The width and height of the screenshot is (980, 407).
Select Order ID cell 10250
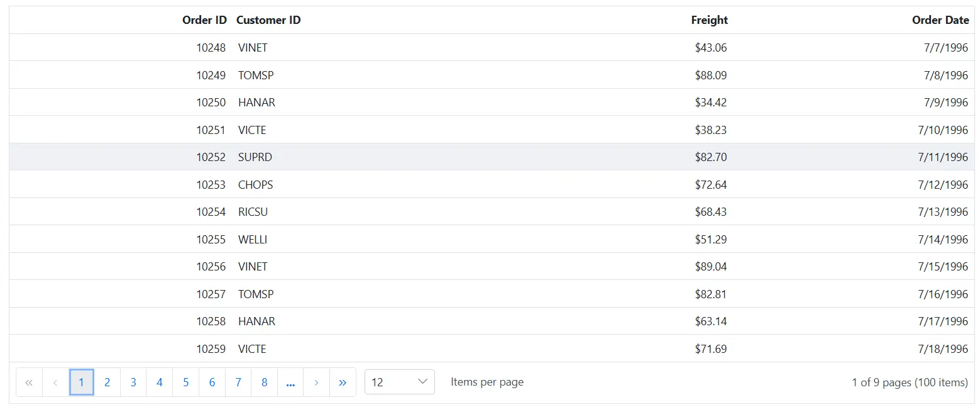[x=211, y=103]
